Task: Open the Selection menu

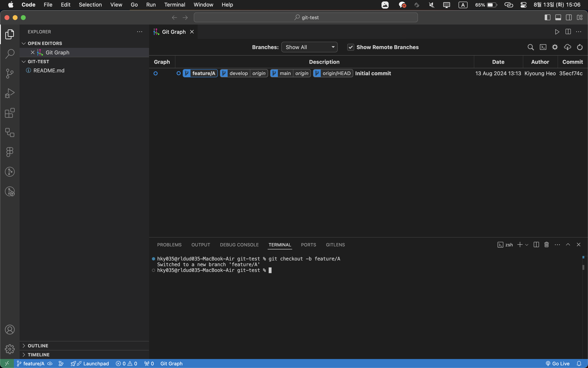Action: pos(90,5)
